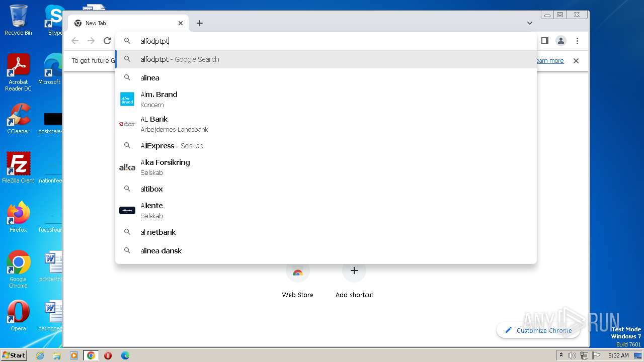Open the Action Center flag icon

pyautogui.click(x=595, y=355)
